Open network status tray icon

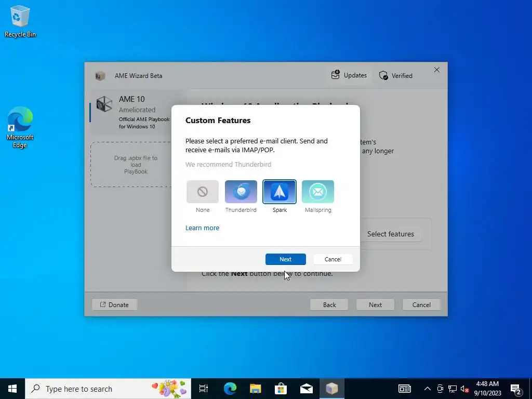(453, 389)
